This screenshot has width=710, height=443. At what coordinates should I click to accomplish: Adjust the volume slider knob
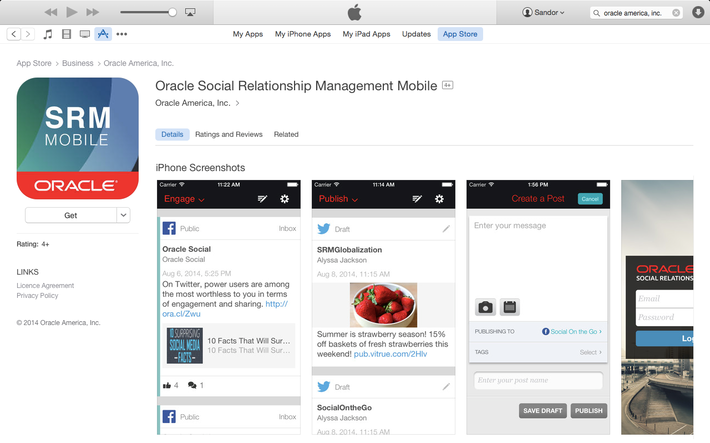coord(172,12)
